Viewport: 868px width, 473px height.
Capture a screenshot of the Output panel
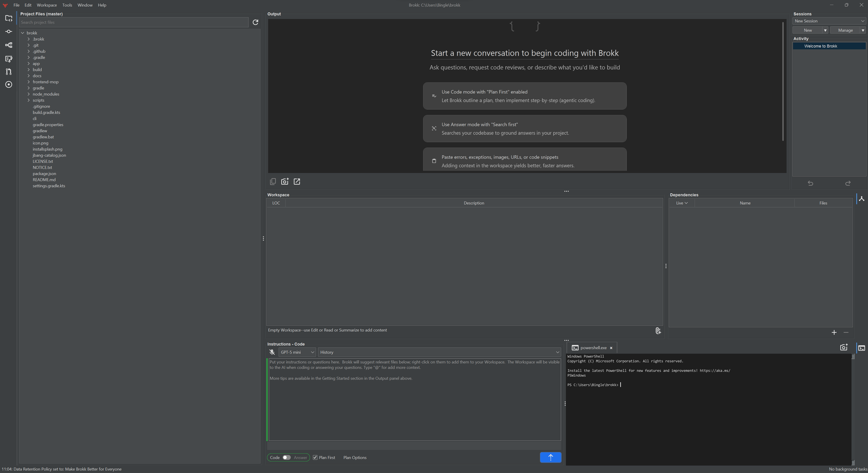[285, 181]
